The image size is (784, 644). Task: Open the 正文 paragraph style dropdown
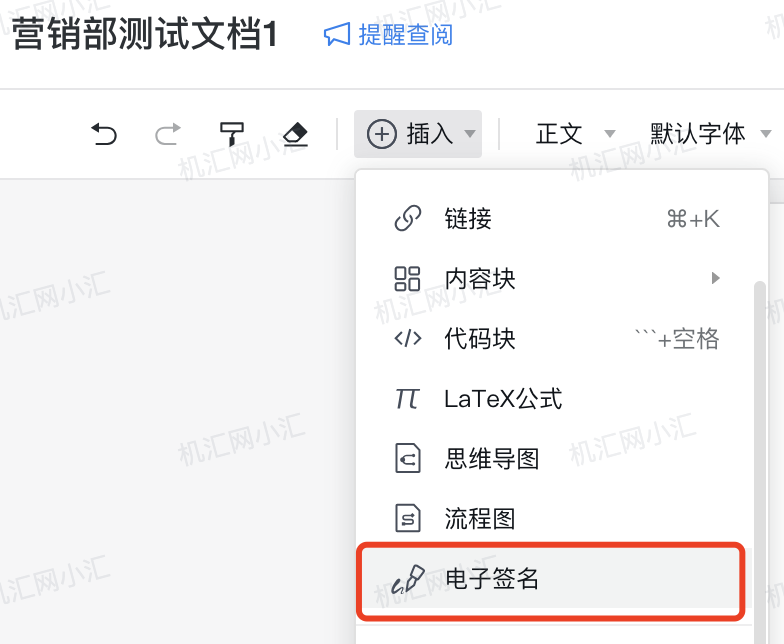[575, 134]
